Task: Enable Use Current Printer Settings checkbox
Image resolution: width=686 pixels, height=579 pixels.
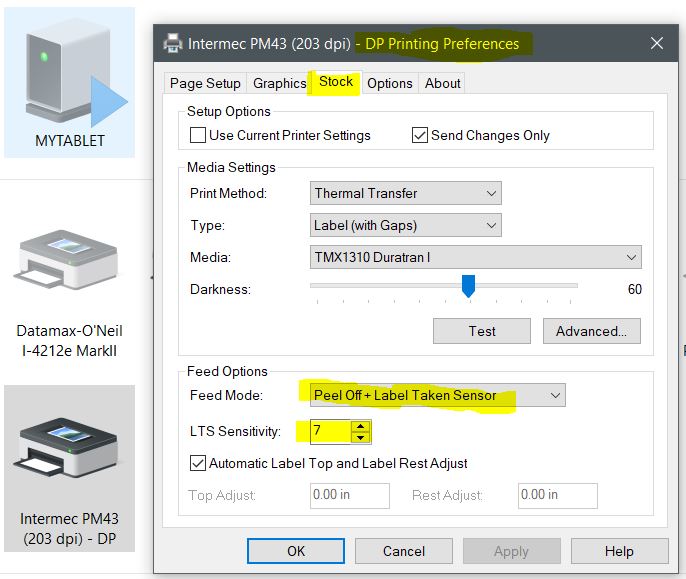Action: [x=197, y=135]
